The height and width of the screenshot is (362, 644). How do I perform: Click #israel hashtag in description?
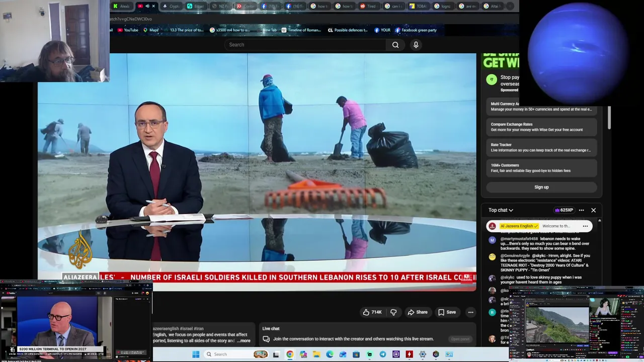[186, 328]
